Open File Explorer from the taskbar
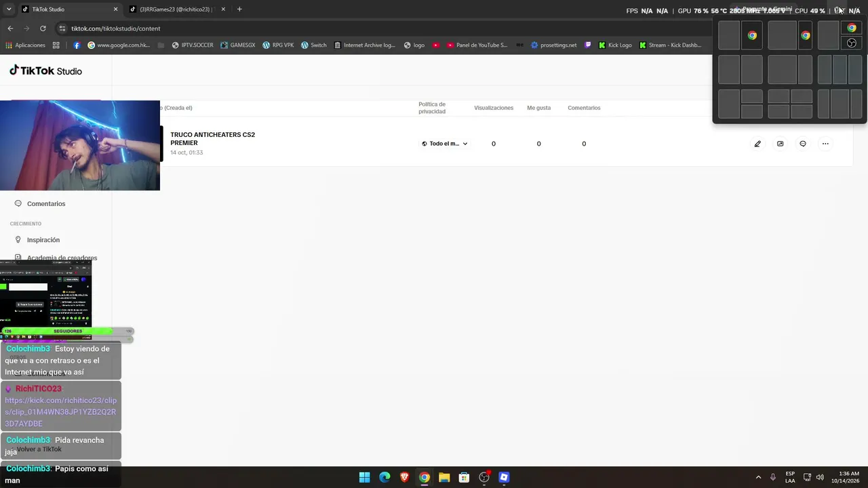This screenshot has height=488, width=868. pyautogui.click(x=444, y=477)
